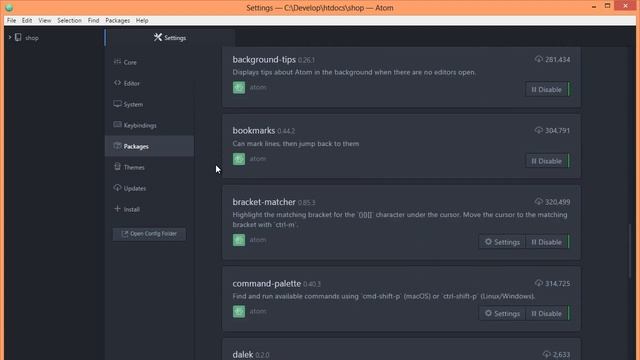Open the Selection menu
640x360 pixels.
pos(69,20)
